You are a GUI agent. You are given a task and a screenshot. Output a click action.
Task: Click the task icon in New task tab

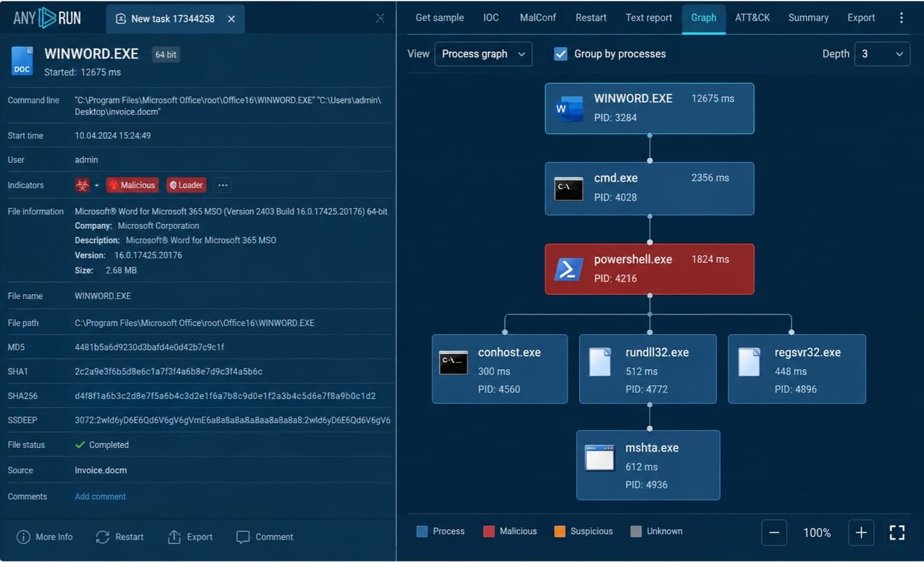click(x=121, y=19)
